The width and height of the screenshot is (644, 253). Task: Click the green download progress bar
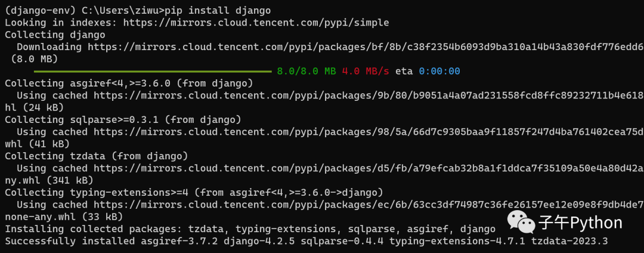point(153,72)
